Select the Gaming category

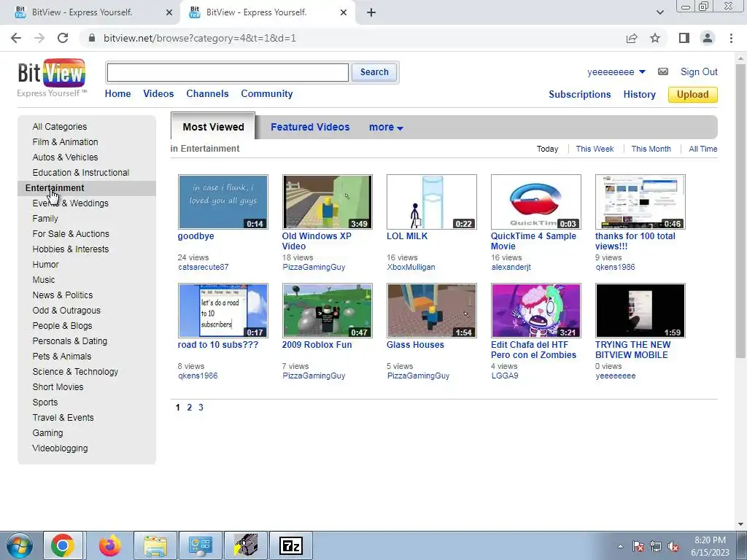pyautogui.click(x=47, y=433)
